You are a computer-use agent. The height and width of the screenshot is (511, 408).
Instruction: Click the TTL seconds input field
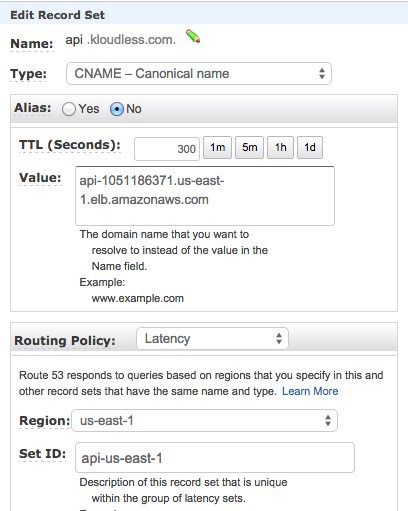(x=167, y=149)
